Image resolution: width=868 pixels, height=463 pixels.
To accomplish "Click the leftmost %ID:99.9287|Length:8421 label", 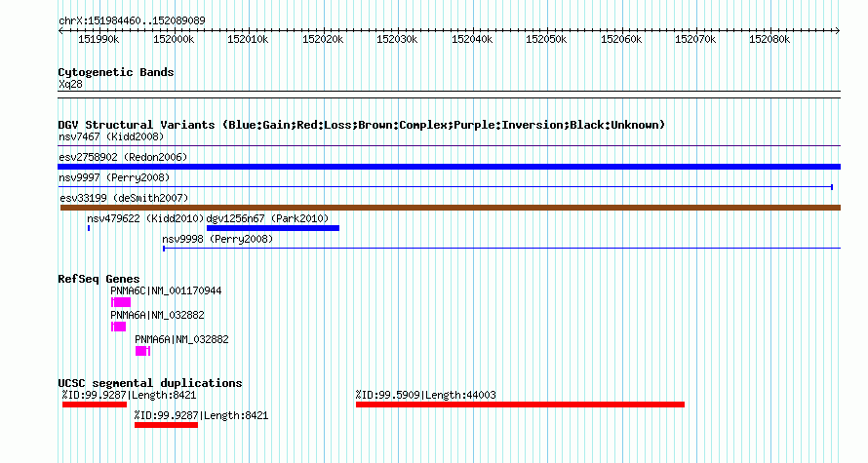I will 129,395.
